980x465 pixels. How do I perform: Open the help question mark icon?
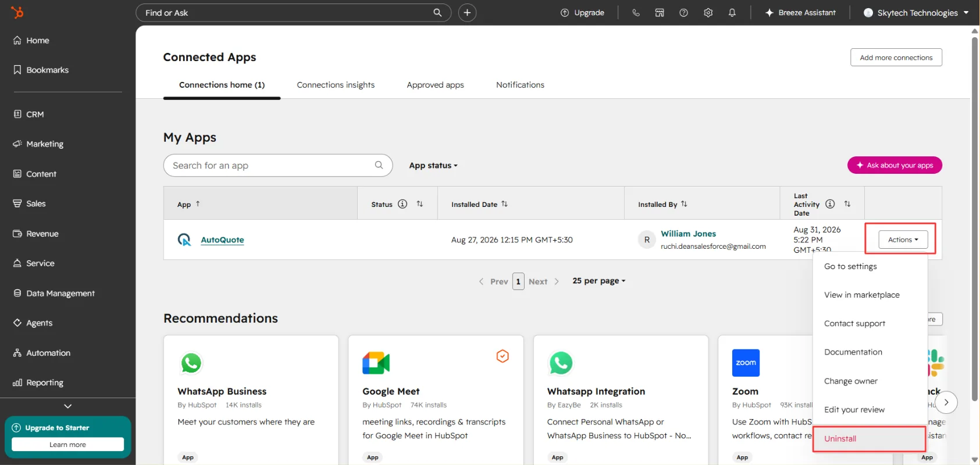pos(683,12)
